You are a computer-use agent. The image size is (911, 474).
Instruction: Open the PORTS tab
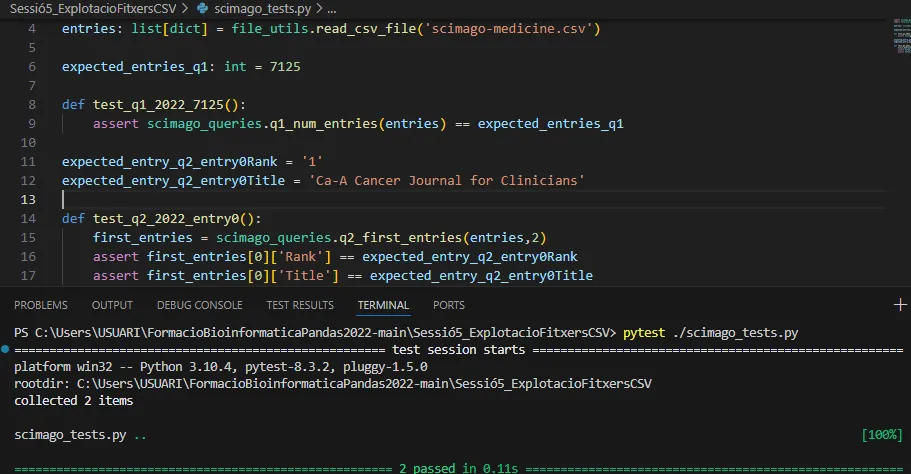coord(449,305)
